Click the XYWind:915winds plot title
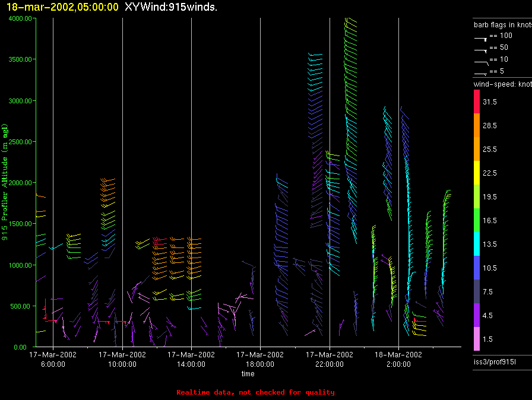532x400 pixels. click(167, 7)
